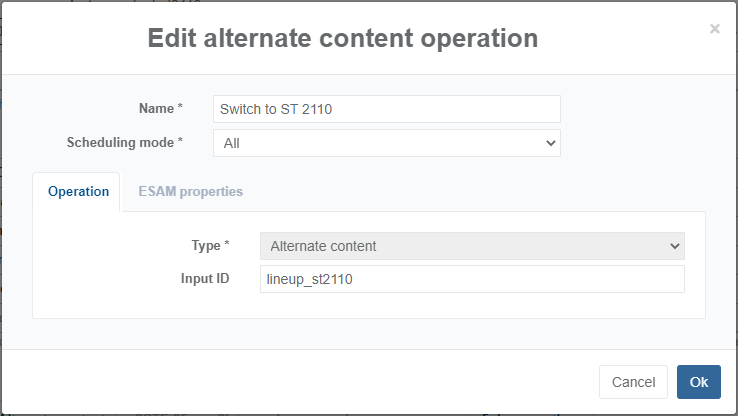
Task: Click the Edit alternate content operation heading
Action: coord(343,38)
